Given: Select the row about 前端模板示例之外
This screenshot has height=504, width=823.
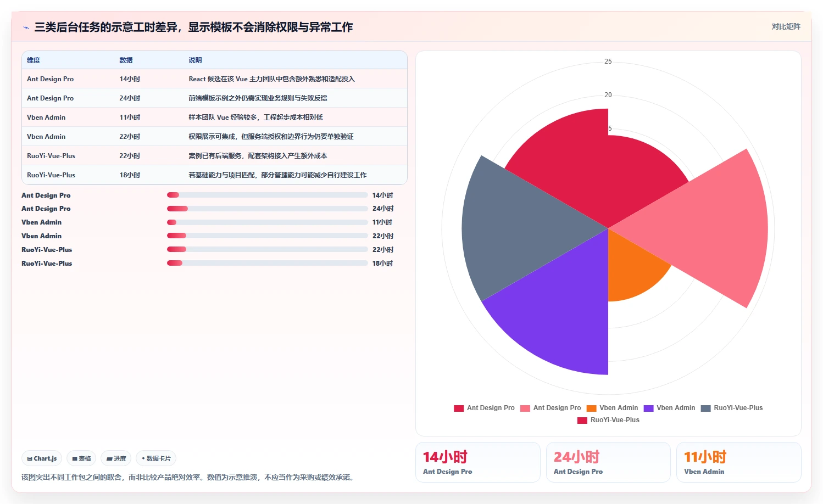Looking at the screenshot, I should (x=214, y=98).
